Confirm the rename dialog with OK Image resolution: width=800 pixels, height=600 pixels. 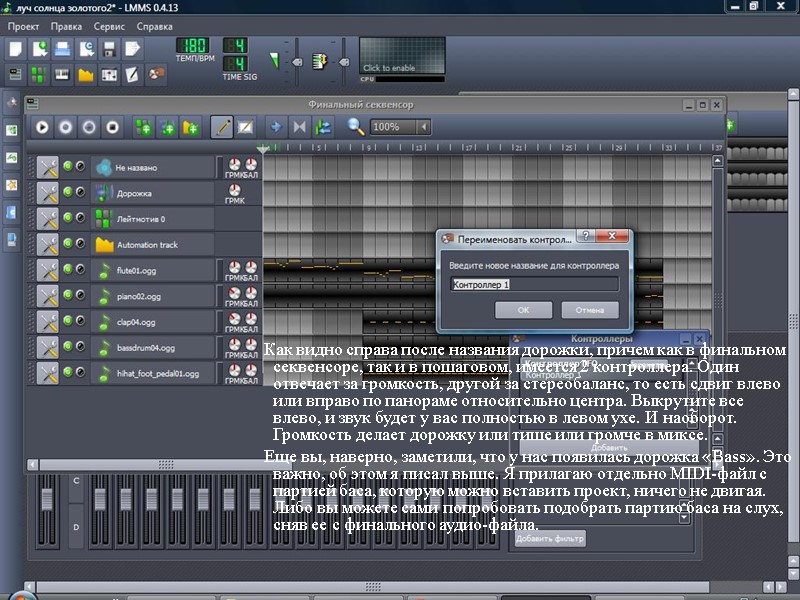coord(523,310)
